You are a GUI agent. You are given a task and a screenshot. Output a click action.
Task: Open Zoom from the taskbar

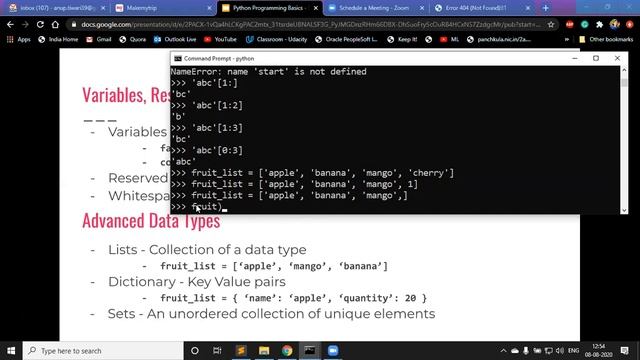[x=333, y=351]
